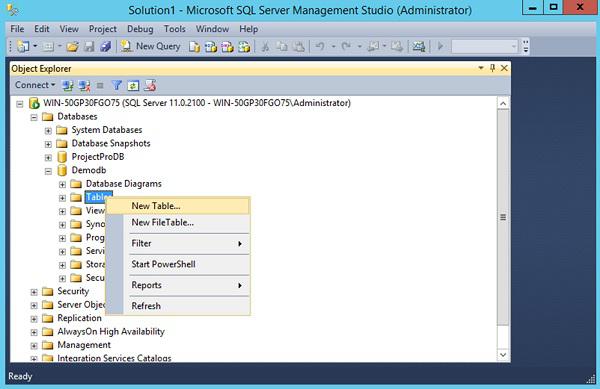This screenshot has width=600, height=389.
Task: Click the Object Explorer filter funnel icon
Action: [x=116, y=85]
